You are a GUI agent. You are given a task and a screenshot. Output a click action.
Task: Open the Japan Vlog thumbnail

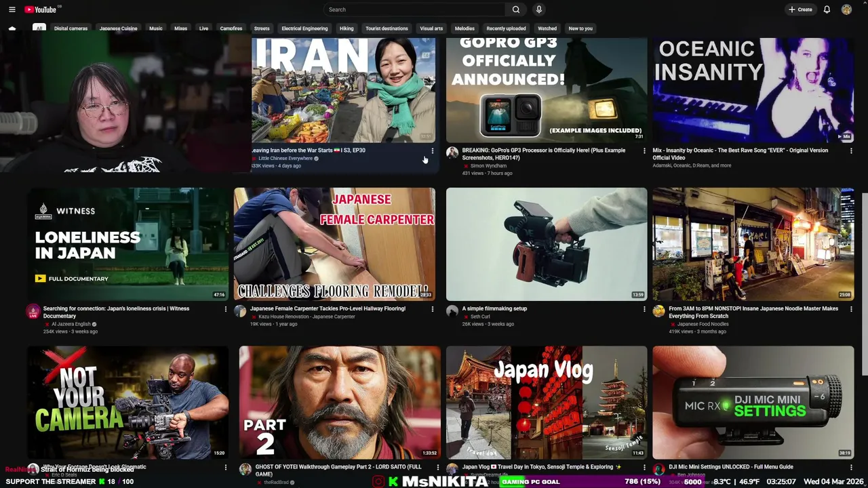click(x=547, y=403)
